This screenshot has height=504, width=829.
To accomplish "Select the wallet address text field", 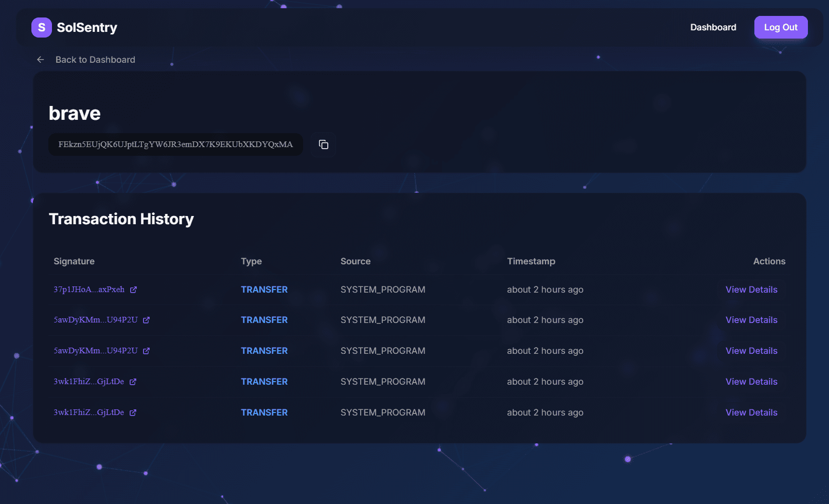I will click(x=175, y=145).
